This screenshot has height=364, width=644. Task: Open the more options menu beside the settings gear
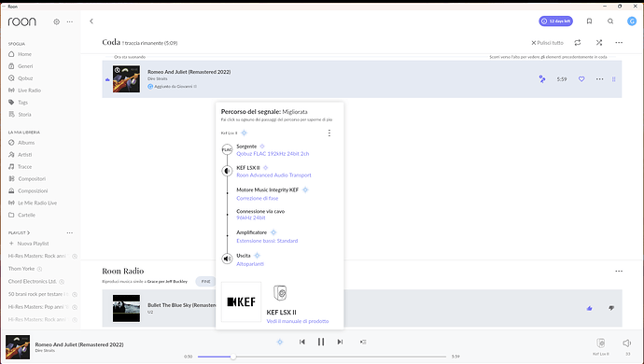coord(70,21)
